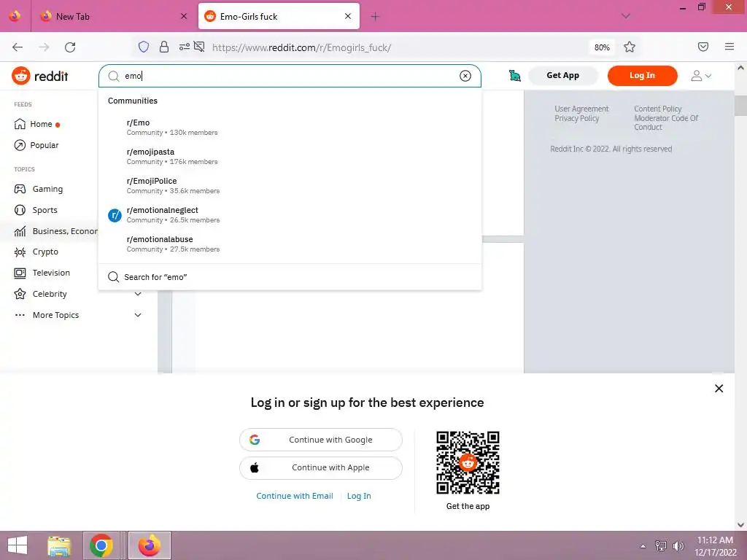Click the 80% zoom level indicator
747x560 pixels.
click(x=602, y=47)
